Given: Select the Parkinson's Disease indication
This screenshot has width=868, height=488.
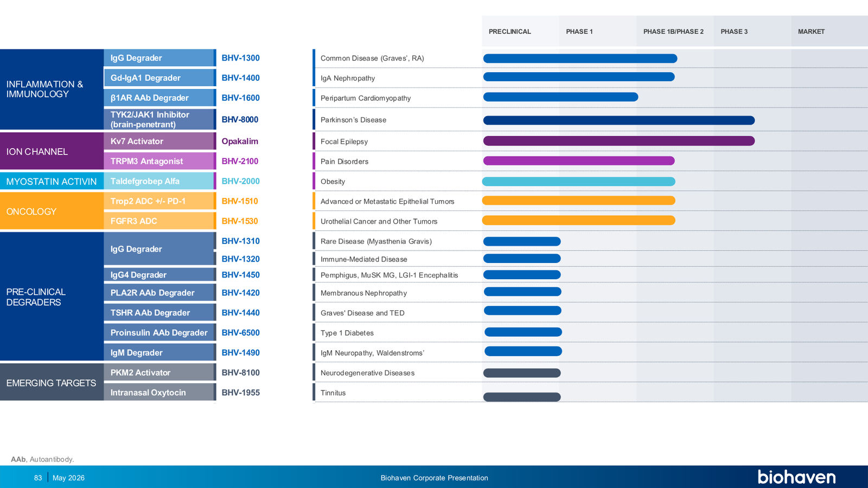Looking at the screenshot, I should click(x=353, y=120).
